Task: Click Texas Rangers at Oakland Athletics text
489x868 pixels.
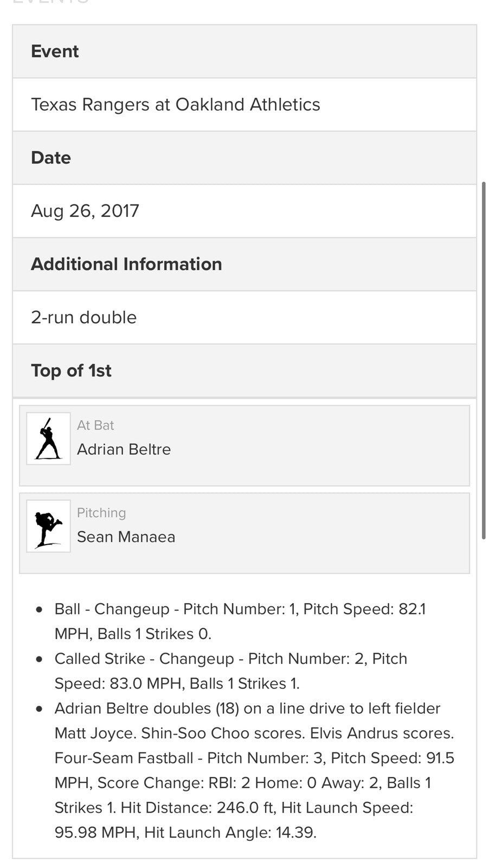Action: (x=176, y=104)
